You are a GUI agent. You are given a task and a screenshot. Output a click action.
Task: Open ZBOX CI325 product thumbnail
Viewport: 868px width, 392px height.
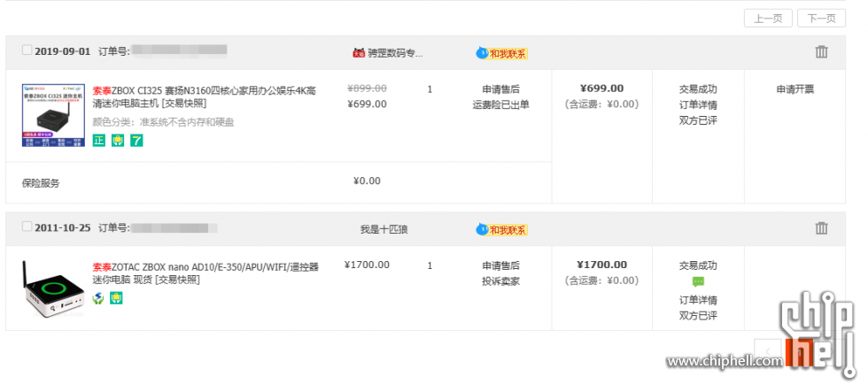tap(53, 115)
